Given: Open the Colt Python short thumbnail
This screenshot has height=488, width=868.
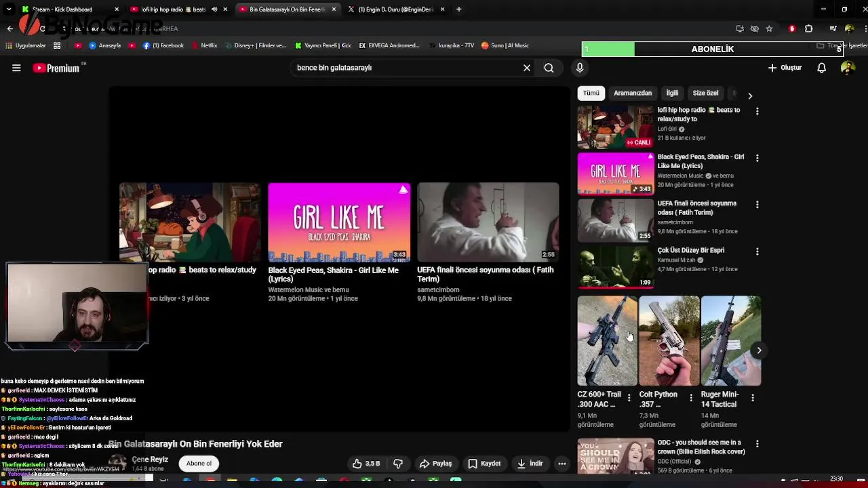Looking at the screenshot, I should click(669, 341).
